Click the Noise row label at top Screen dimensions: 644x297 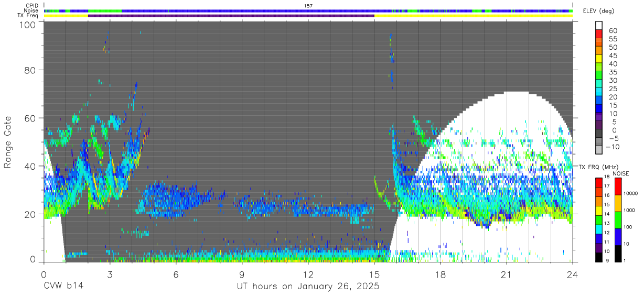click(x=32, y=10)
